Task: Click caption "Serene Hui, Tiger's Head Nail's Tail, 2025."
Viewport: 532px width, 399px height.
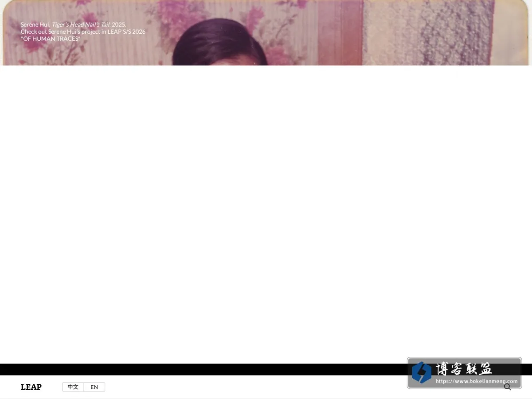Action: point(74,24)
